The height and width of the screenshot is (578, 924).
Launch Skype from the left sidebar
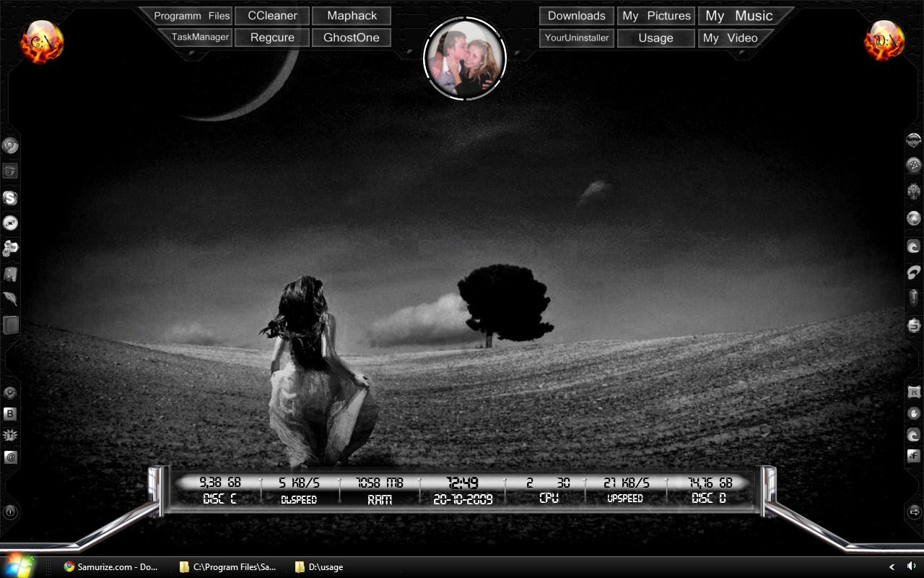click(x=10, y=198)
